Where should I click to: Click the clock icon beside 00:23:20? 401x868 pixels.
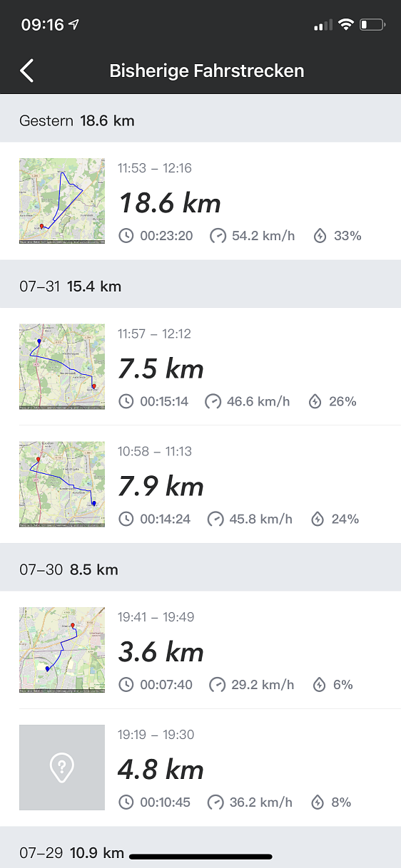126,236
